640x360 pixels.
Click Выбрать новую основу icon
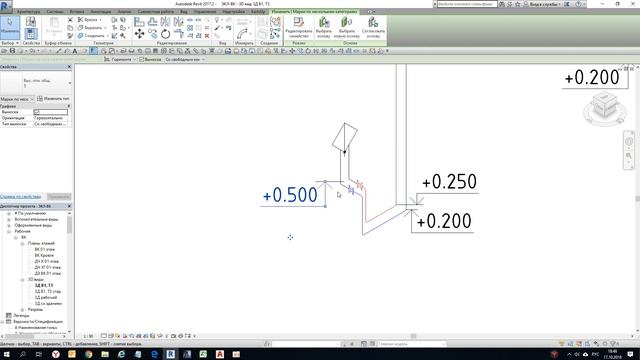347,27
